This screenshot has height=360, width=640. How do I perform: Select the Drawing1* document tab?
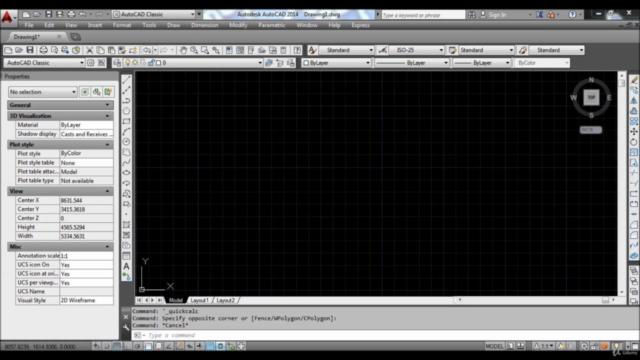[27, 37]
